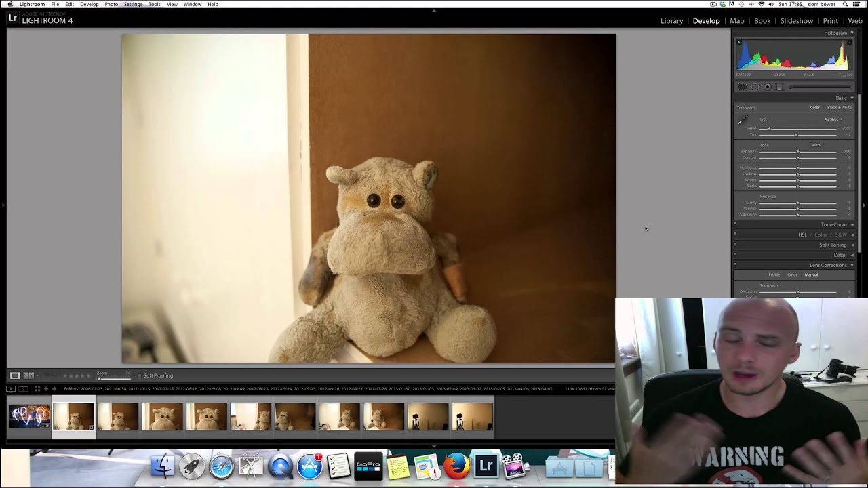Toggle the Detail panel on/off switch
The width and height of the screenshot is (868, 488).
pyautogui.click(x=735, y=255)
